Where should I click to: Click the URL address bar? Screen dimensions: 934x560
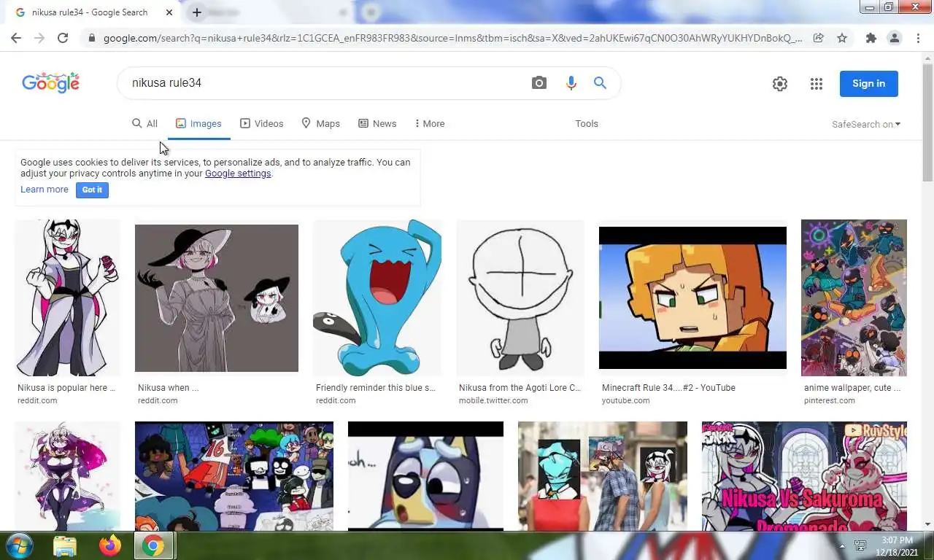coord(452,38)
